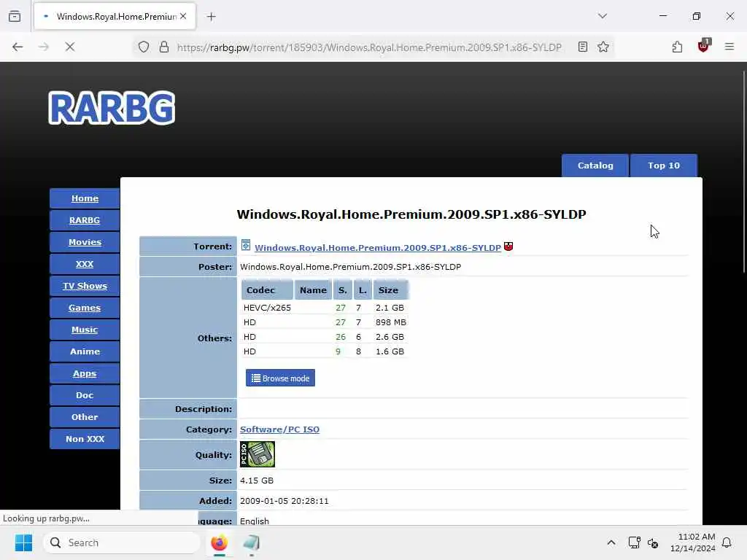The width and height of the screenshot is (747, 560).
Task: Click the torrent file icon
Action: 246,245
